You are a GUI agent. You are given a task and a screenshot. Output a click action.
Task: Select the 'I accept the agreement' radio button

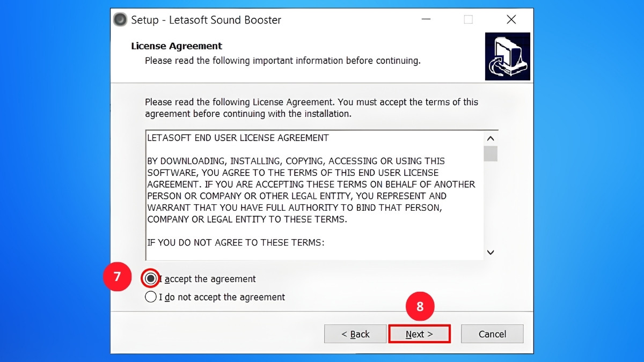tap(150, 278)
